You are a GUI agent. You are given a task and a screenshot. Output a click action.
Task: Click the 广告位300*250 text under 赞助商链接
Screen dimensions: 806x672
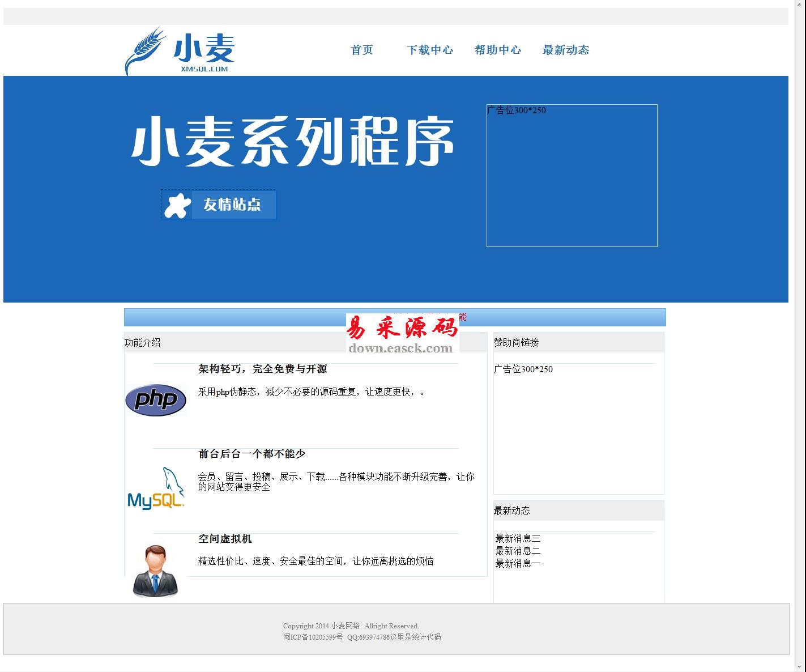click(523, 369)
